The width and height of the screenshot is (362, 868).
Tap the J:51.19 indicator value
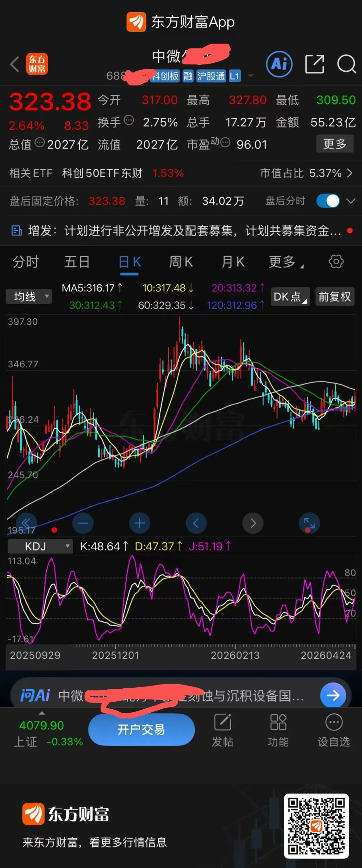pyautogui.click(x=210, y=546)
